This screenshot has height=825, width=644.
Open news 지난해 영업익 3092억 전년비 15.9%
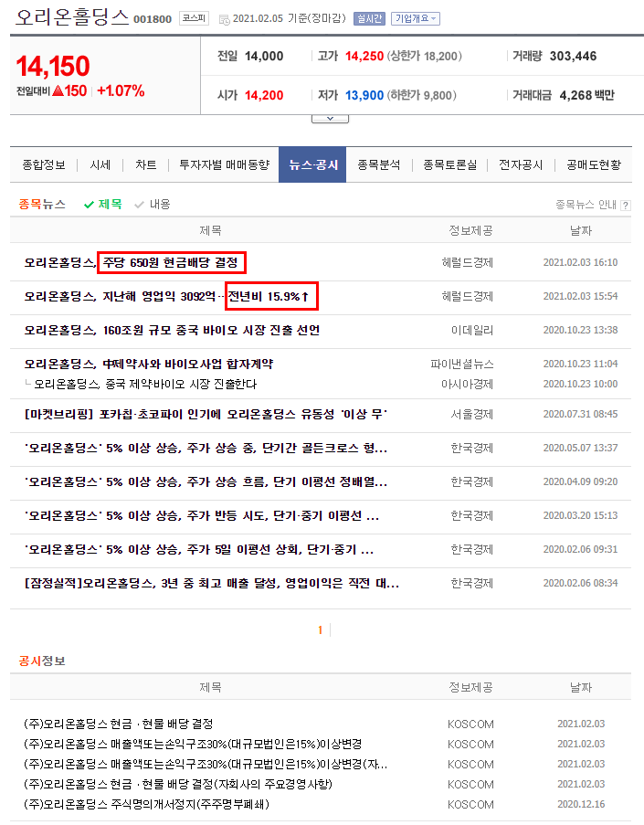pyautogui.click(x=166, y=296)
